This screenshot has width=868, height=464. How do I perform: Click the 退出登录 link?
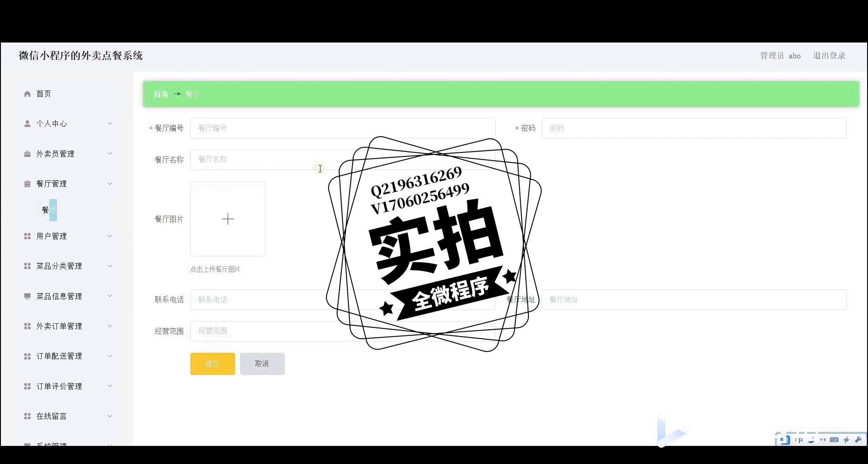(829, 56)
